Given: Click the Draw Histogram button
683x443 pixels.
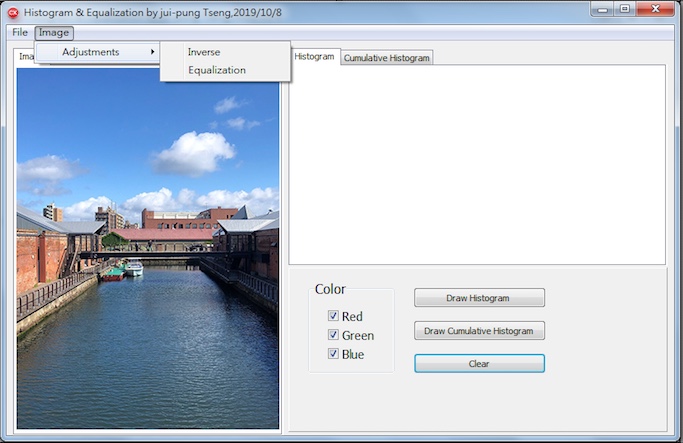Looking at the screenshot, I should click(479, 298).
